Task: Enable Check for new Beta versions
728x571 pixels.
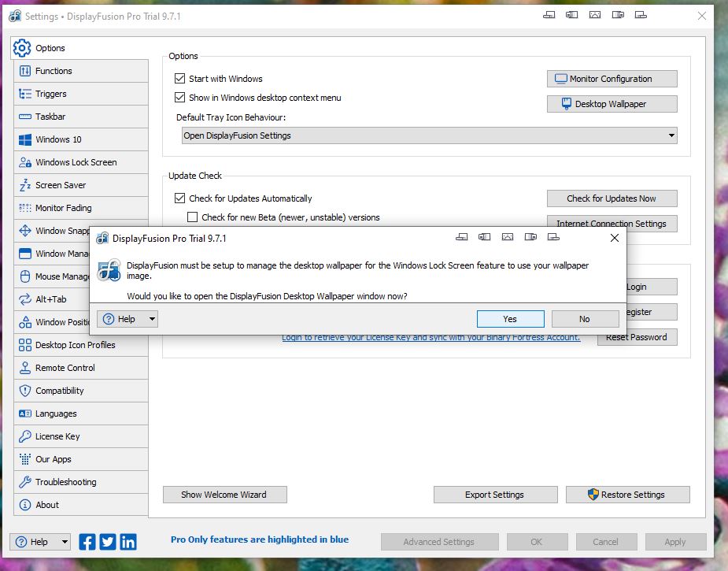Action: tap(193, 217)
